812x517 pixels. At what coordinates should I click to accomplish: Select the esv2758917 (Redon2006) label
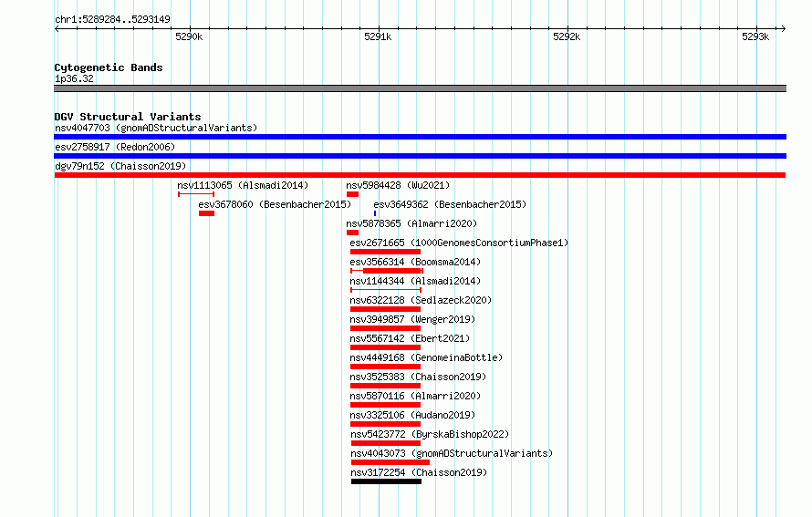tap(115, 147)
